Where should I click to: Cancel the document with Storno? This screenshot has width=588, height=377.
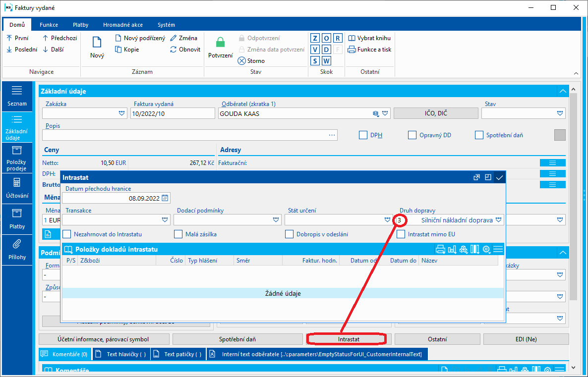(251, 61)
